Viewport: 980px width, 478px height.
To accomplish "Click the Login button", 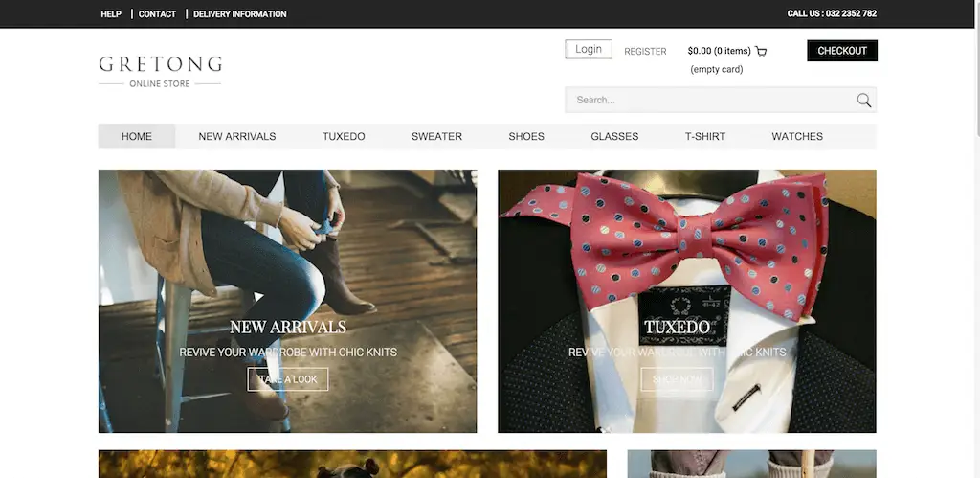I will point(589,50).
